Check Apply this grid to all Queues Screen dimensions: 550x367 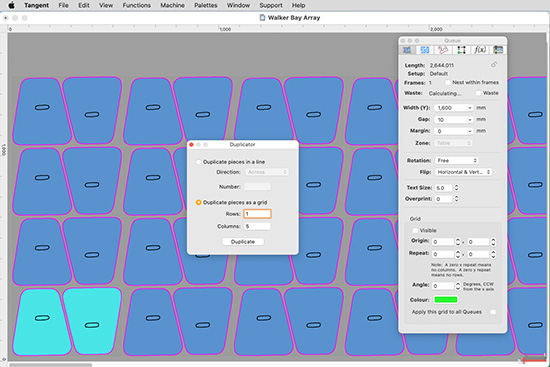[x=493, y=312]
